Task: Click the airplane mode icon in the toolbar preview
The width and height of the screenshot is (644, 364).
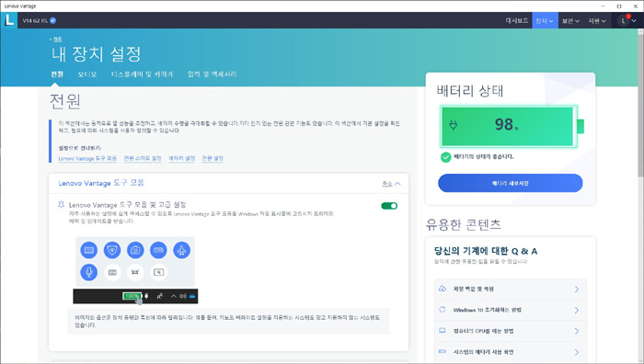Action: 181,250
